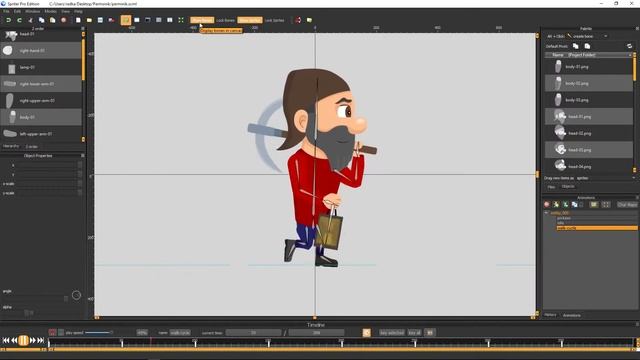Click the copy icon in the toolbar
This screenshot has height=360, width=640.
click(41, 20)
